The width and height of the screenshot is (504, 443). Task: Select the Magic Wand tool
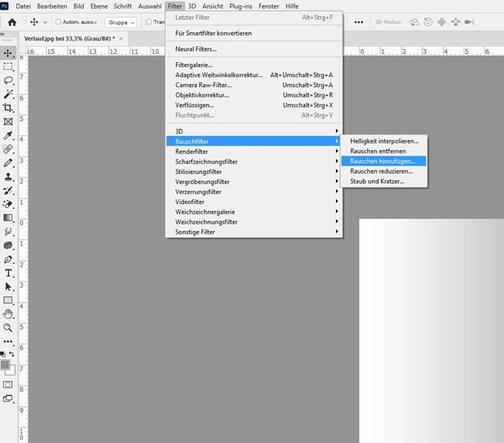[x=8, y=94]
